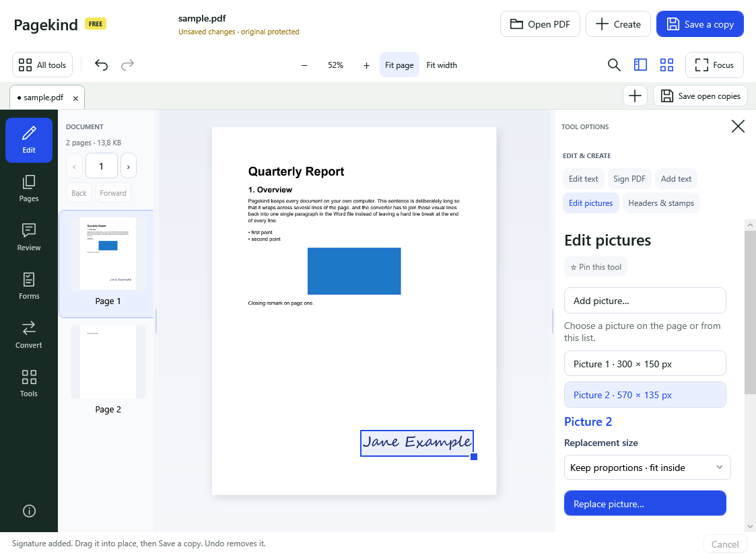Switch to Edit text tool
Image resolution: width=756 pixels, height=555 pixels.
pos(583,179)
